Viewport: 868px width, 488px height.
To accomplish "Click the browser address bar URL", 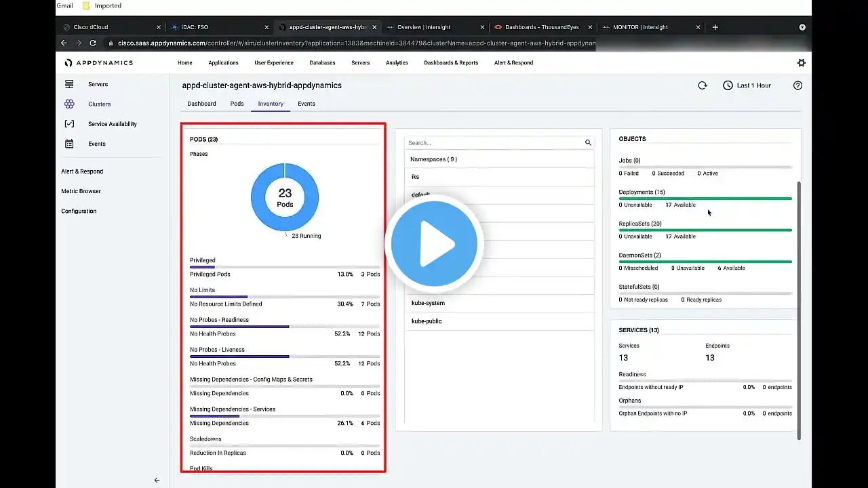I will coord(357,43).
